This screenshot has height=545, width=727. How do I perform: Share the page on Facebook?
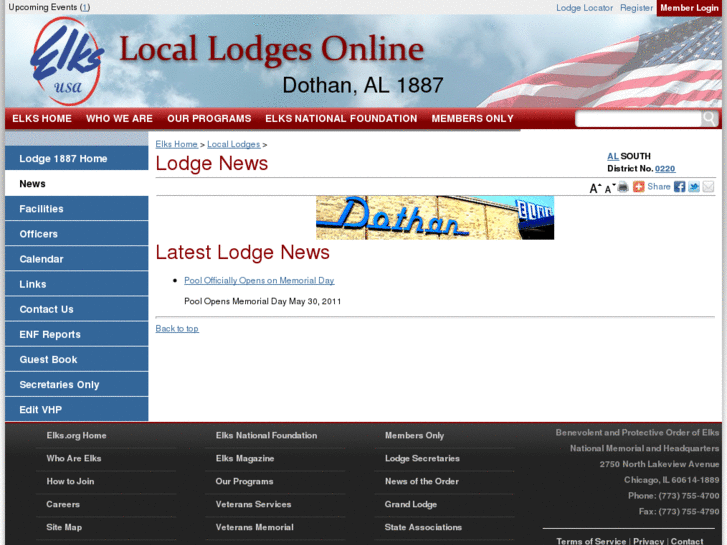[x=679, y=187]
